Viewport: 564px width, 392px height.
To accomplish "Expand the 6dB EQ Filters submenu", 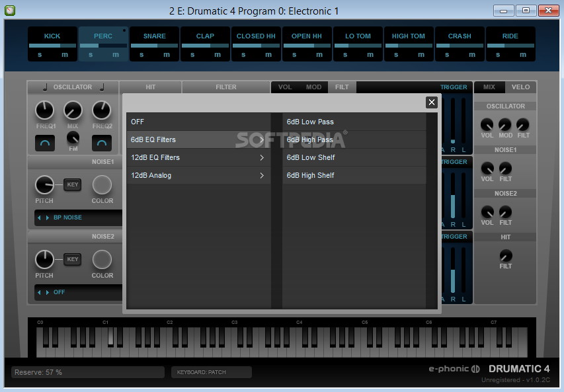I will [198, 139].
